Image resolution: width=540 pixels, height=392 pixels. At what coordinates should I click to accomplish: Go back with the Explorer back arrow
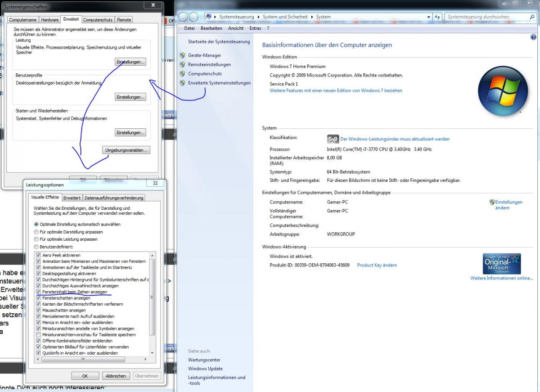coord(183,17)
